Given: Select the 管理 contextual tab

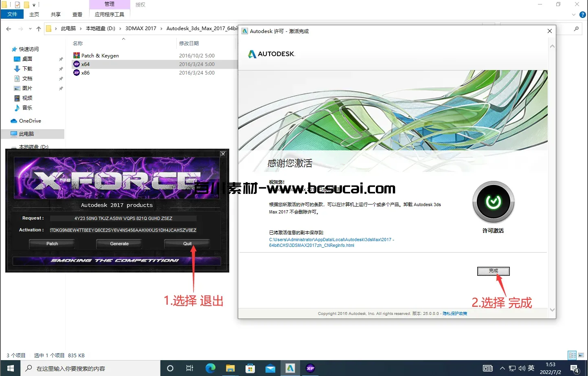Looking at the screenshot, I should pos(110,4).
